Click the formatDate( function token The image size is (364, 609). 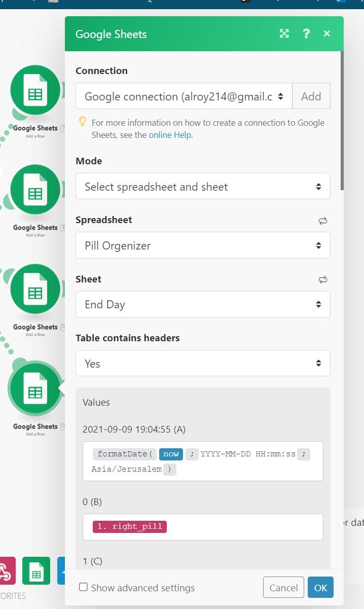coord(125,454)
